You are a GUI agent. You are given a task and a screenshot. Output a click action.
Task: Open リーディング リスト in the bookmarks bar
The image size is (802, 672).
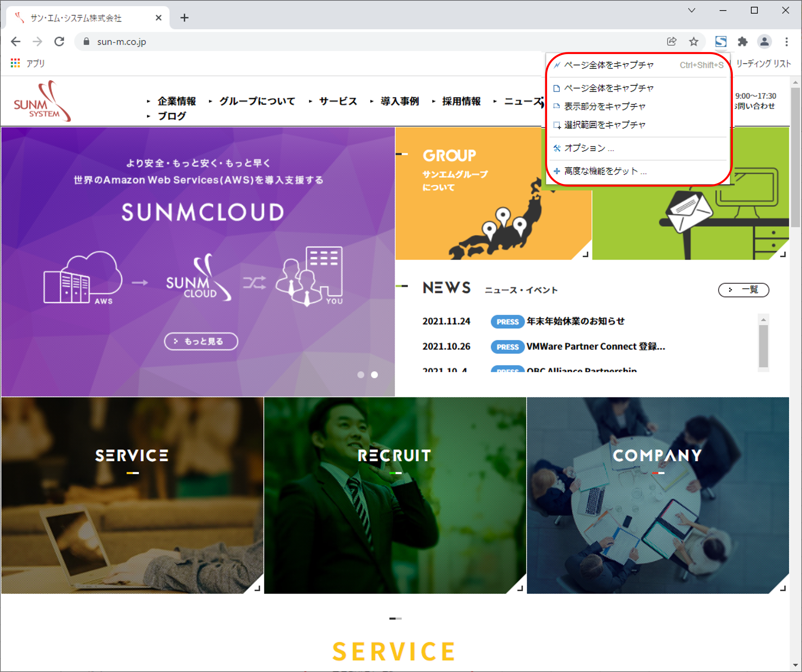coord(763,63)
